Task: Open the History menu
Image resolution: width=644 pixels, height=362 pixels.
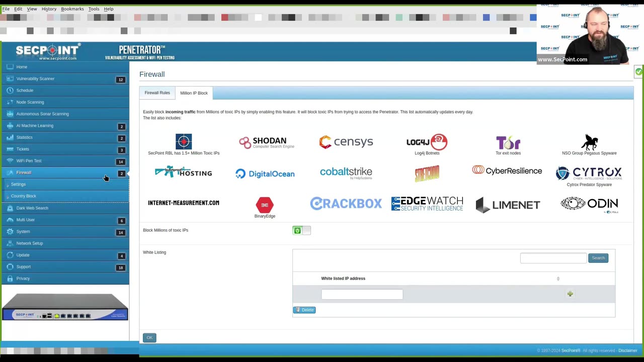Action: (49, 9)
